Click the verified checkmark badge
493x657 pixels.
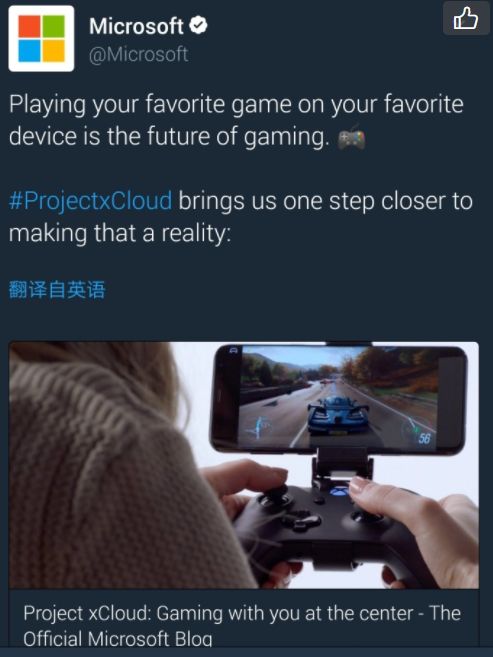click(198, 26)
